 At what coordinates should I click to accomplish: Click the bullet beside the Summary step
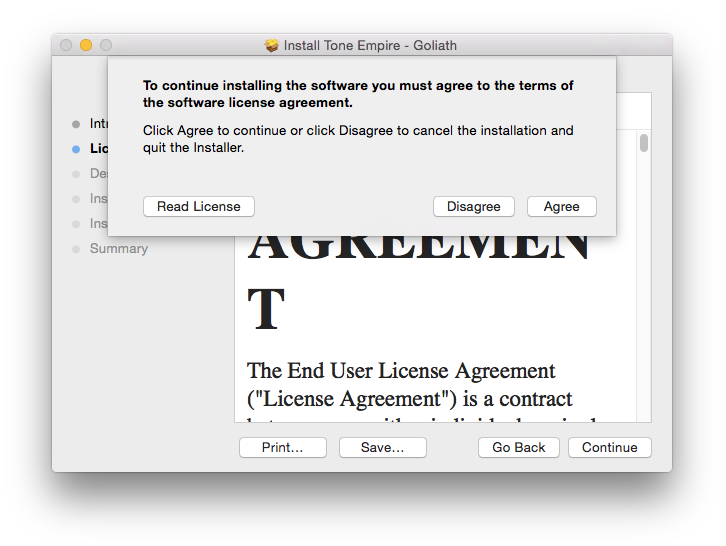click(x=76, y=250)
